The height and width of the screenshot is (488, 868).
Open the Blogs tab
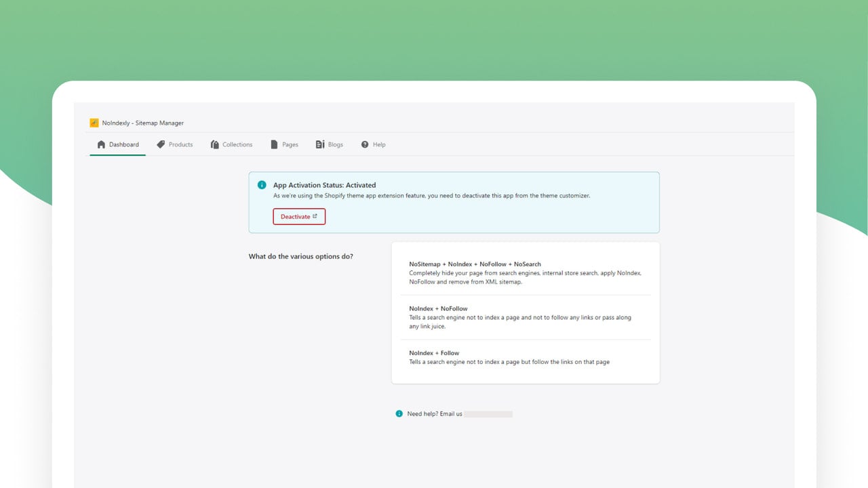[x=330, y=144]
